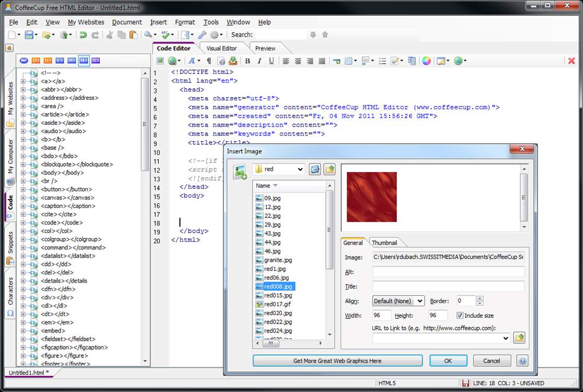Click the center align icon

(x=298, y=61)
